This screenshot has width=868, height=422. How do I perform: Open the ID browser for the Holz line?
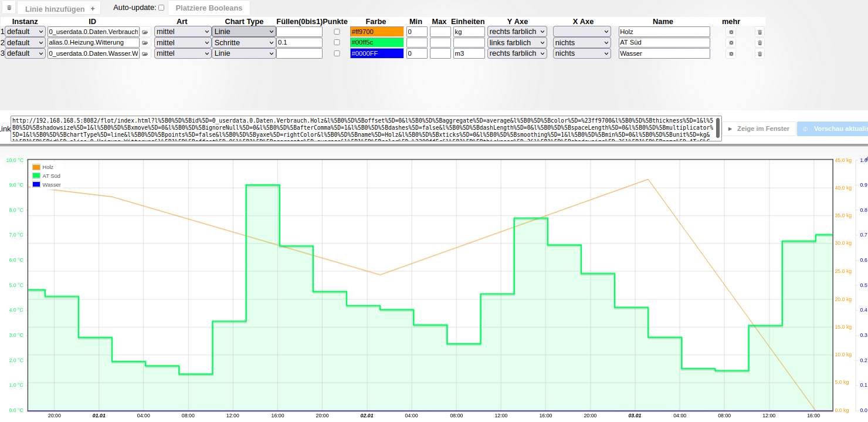pyautogui.click(x=145, y=32)
